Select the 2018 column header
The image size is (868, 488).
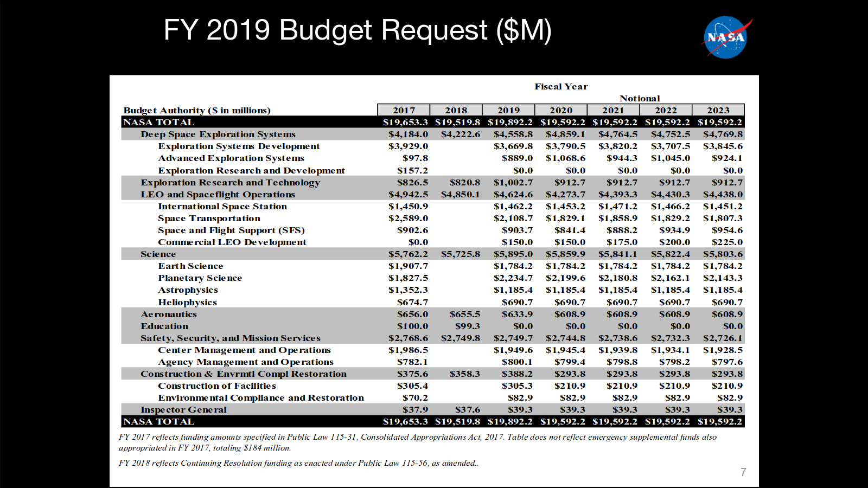(456, 110)
